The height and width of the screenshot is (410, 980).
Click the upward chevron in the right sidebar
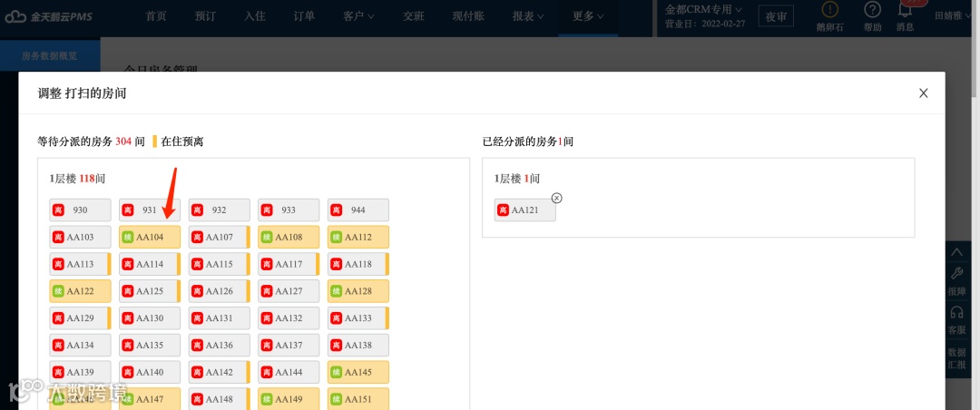[x=956, y=252]
